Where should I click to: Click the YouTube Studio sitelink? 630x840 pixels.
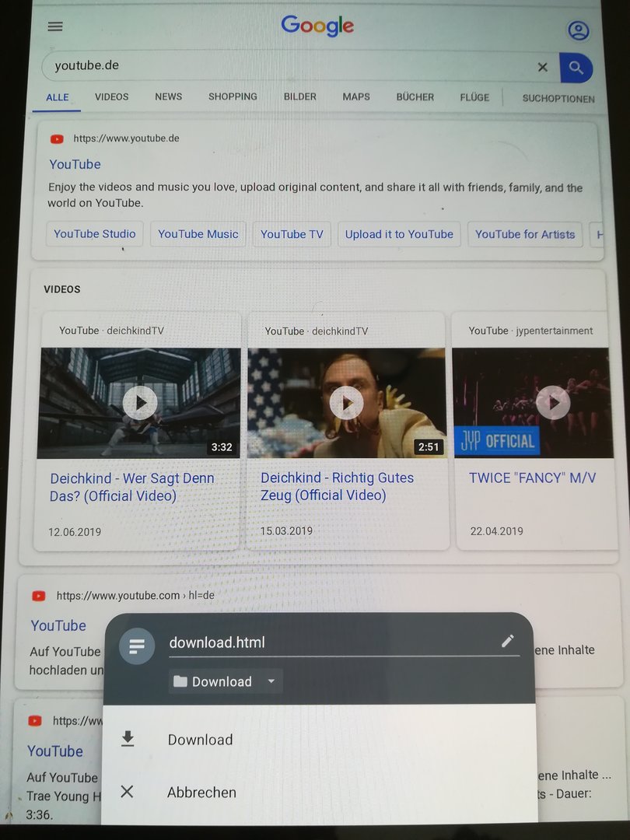(95, 234)
